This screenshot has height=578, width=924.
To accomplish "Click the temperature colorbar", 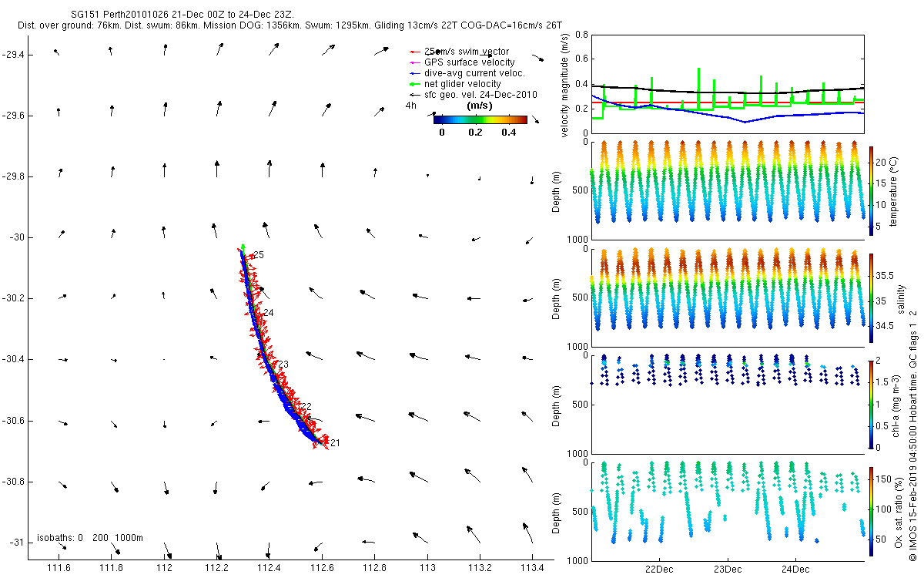I will pyautogui.click(x=872, y=190).
